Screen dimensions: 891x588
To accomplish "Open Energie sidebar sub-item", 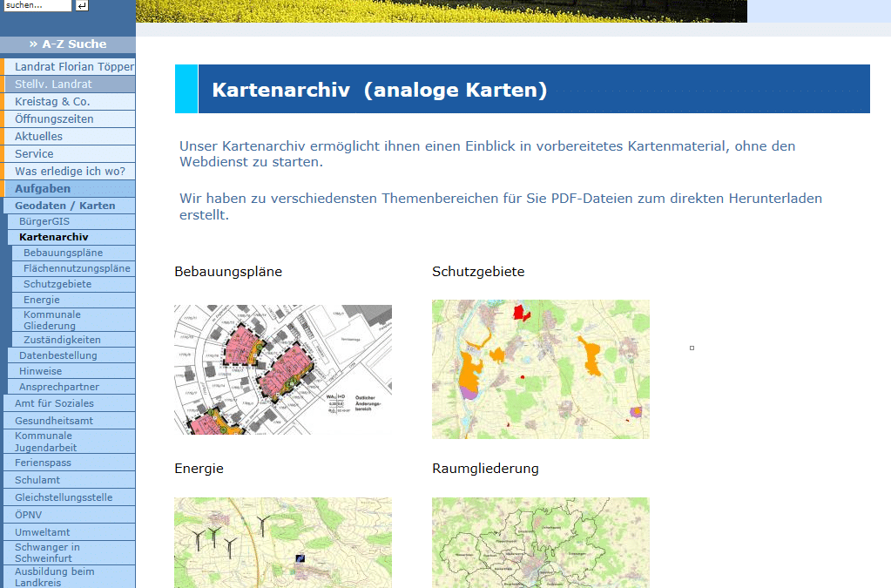I will point(73,300).
